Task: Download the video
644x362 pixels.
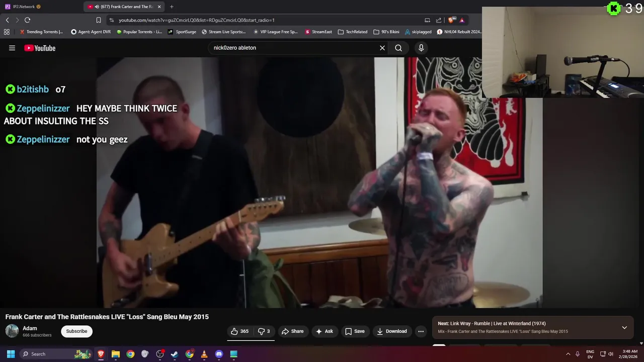Action: [x=392, y=331]
